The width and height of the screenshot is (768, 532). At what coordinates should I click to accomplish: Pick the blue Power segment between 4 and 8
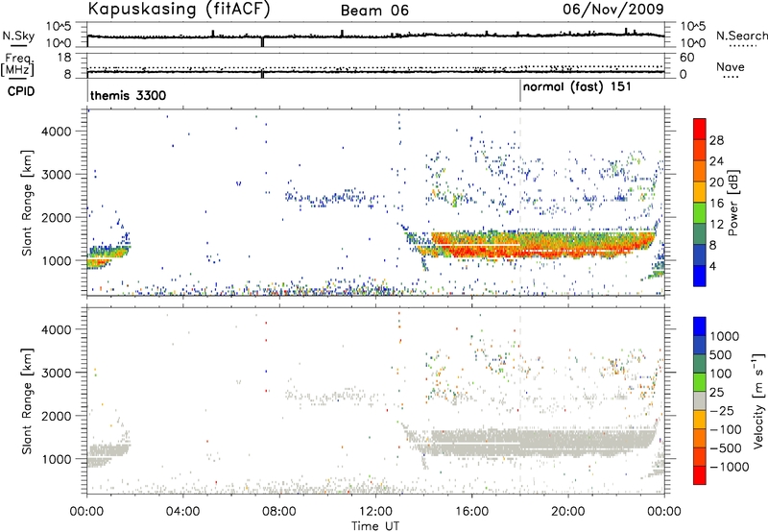pos(700,255)
